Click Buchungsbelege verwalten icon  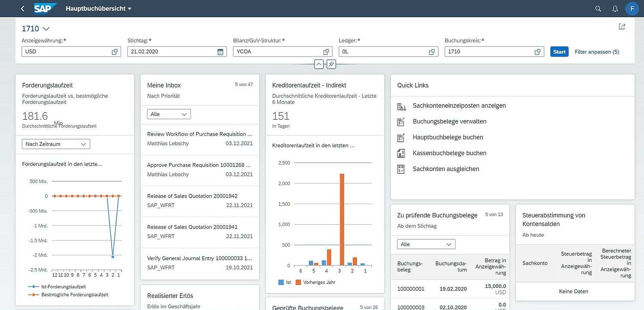point(401,122)
